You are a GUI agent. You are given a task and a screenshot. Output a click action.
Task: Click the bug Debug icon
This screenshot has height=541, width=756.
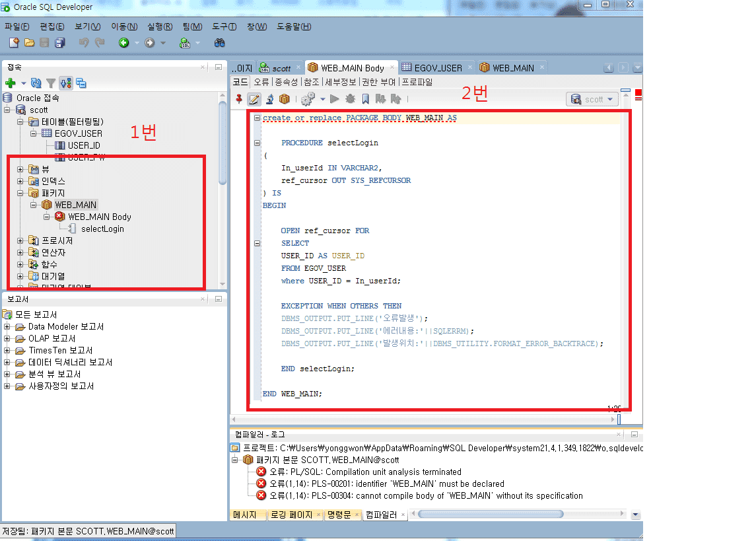coord(351,99)
